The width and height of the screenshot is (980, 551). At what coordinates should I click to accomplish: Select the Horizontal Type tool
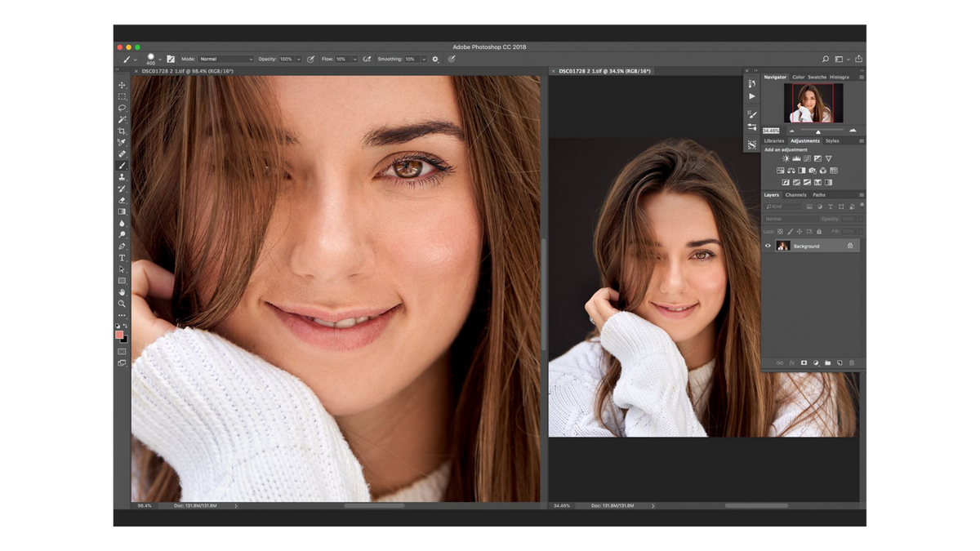click(x=122, y=256)
